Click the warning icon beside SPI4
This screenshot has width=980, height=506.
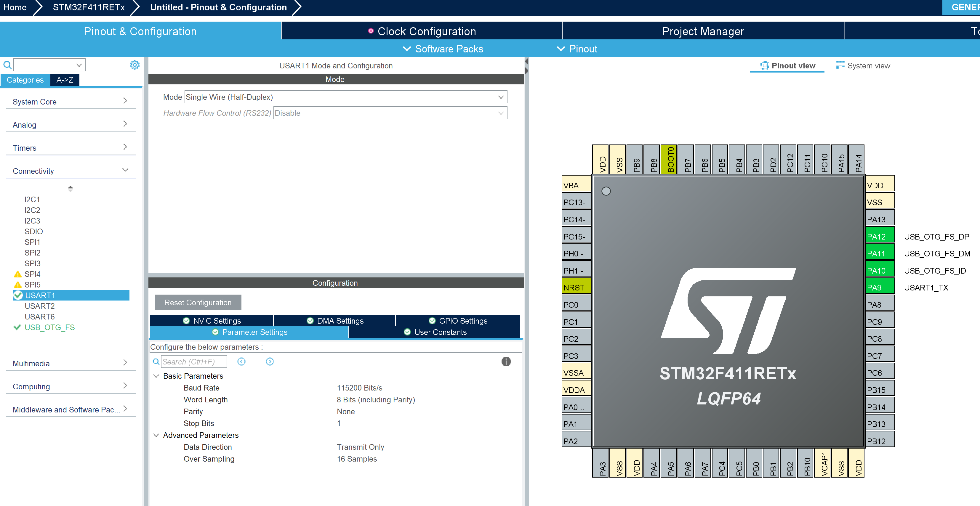17,274
